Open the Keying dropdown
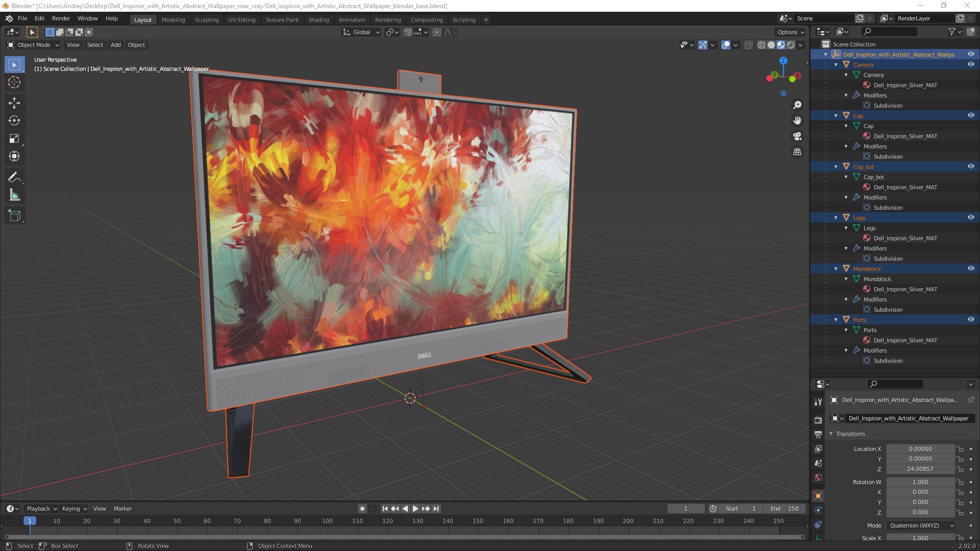 75,509
